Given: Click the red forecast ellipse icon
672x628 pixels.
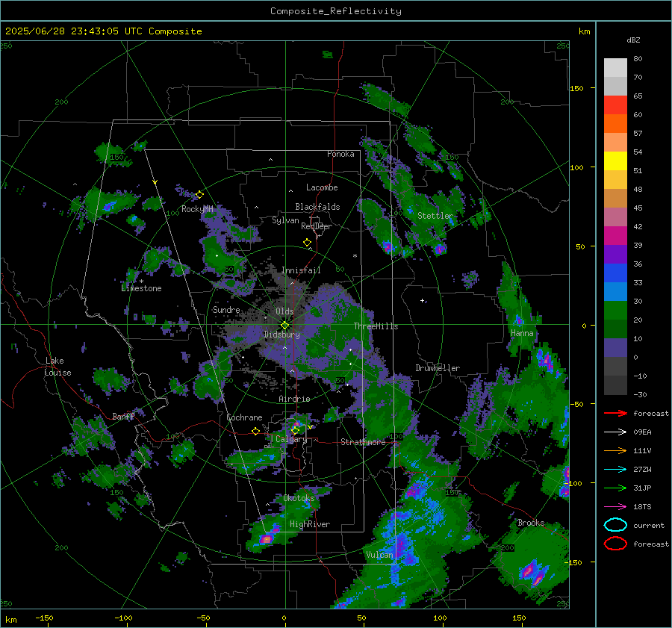Looking at the screenshot, I should tap(615, 544).
